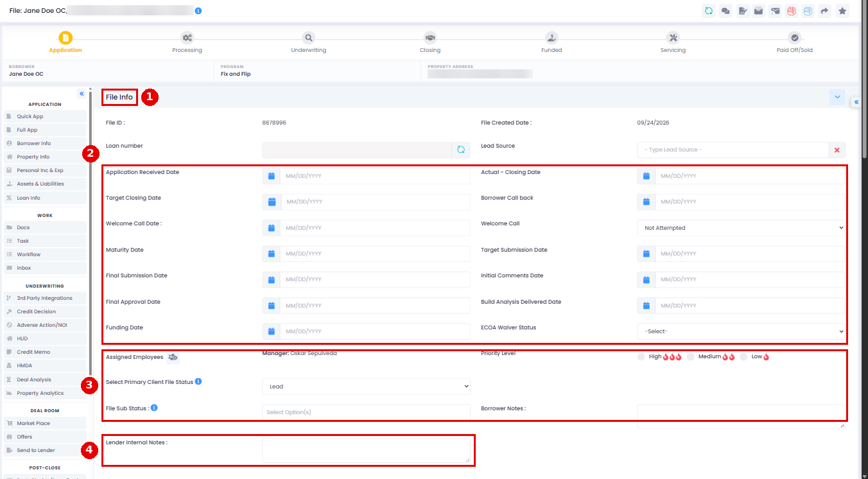Click the red circular icon in the top toolbar

pyautogui.click(x=792, y=11)
